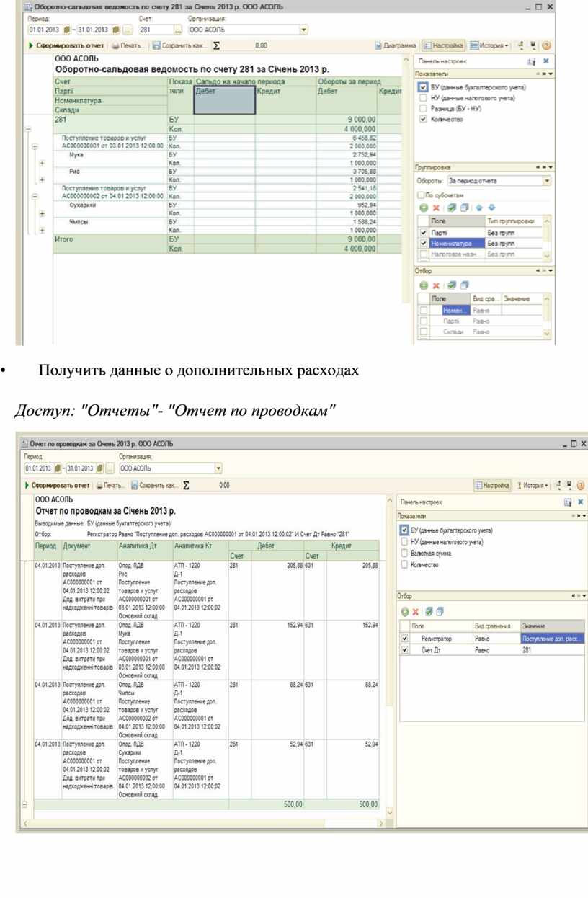Screen dimensions: 588x898
Task: Open calendar for start date in account 281 window
Action: coord(66,30)
